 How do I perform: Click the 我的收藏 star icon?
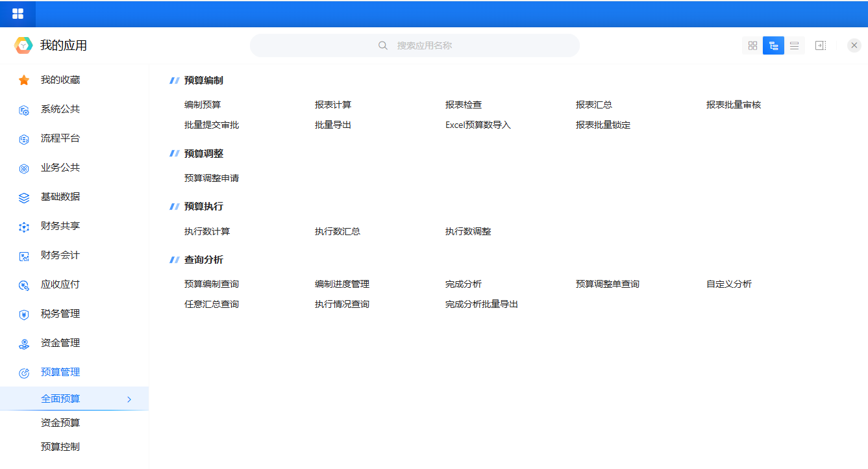coord(24,81)
